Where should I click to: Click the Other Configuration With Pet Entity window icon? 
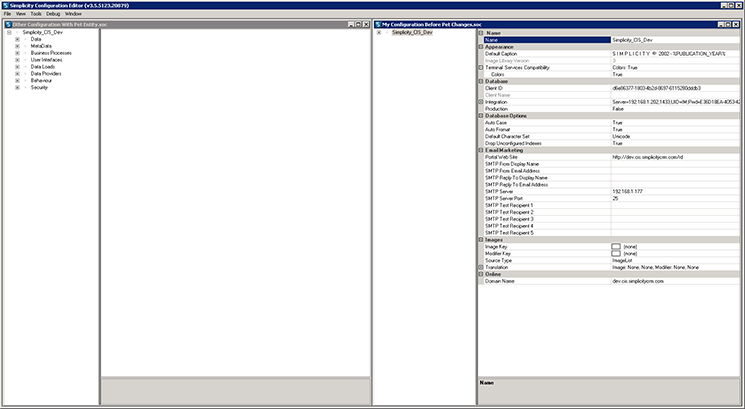click(8, 24)
